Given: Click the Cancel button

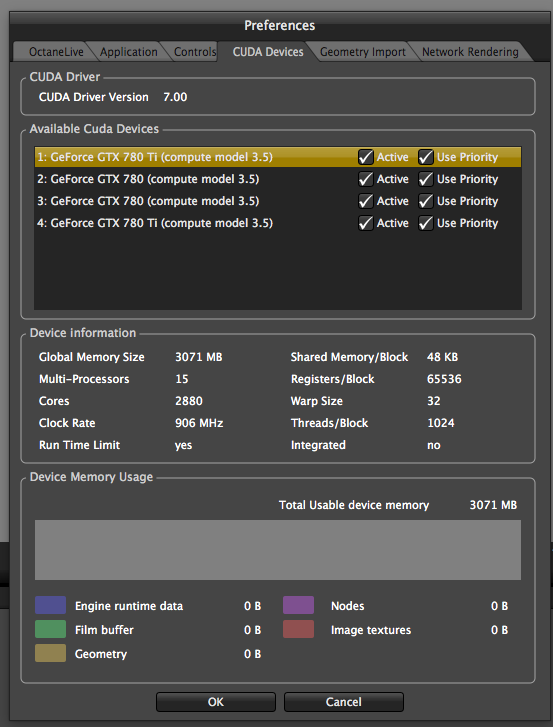Looking at the screenshot, I should pos(343,702).
